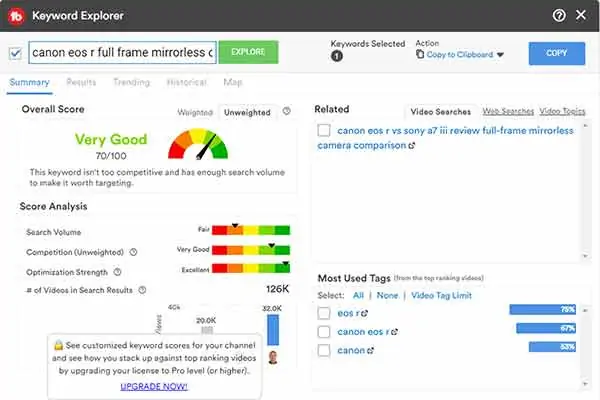Viewport: 600px width, 400px height.
Task: Select the Video Topics related tab
Action: click(x=562, y=111)
